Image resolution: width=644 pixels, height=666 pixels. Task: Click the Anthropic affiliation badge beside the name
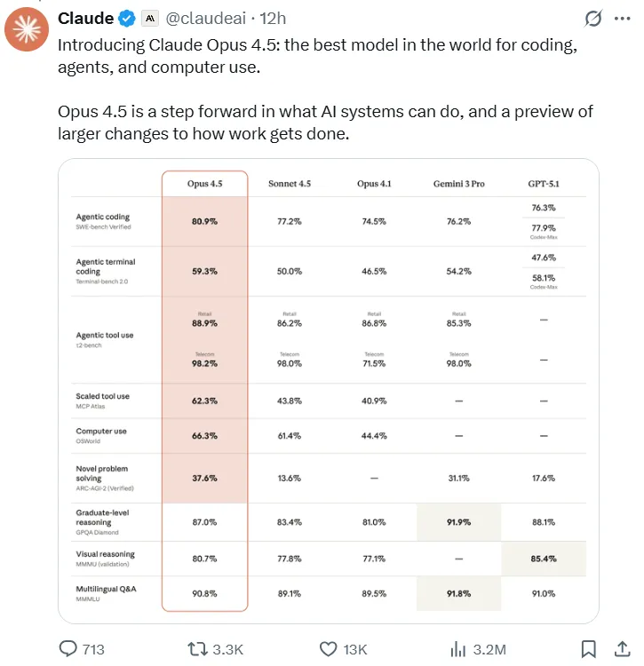(x=150, y=19)
